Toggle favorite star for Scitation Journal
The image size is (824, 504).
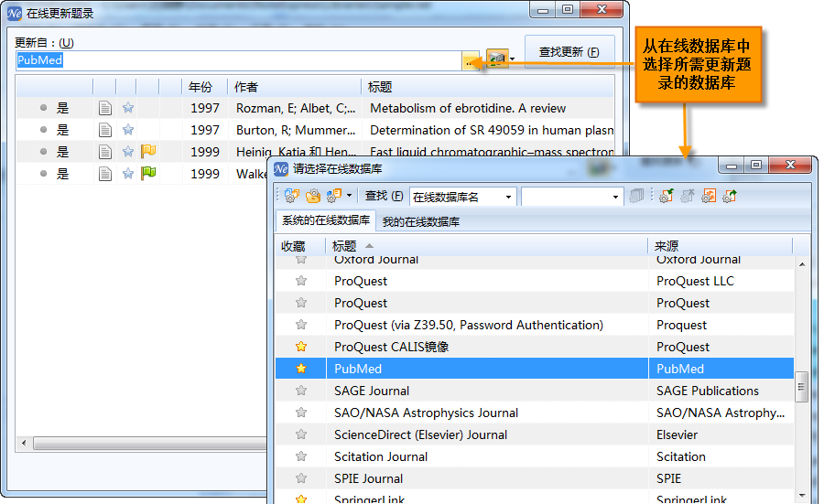(x=301, y=456)
